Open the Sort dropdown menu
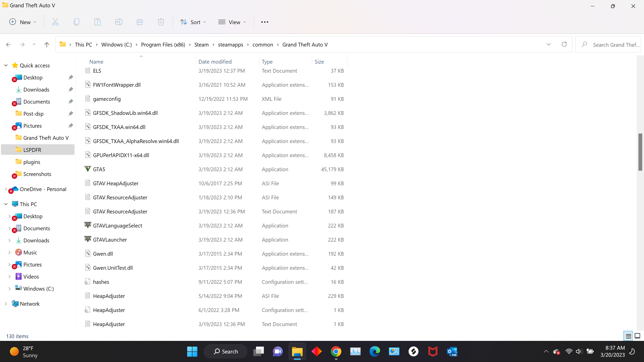 tap(193, 22)
